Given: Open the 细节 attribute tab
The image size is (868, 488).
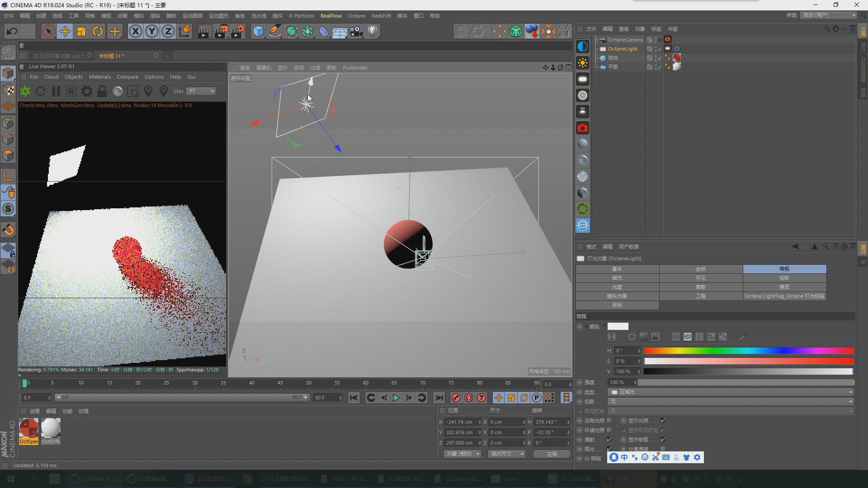Looking at the screenshot, I should (x=617, y=278).
